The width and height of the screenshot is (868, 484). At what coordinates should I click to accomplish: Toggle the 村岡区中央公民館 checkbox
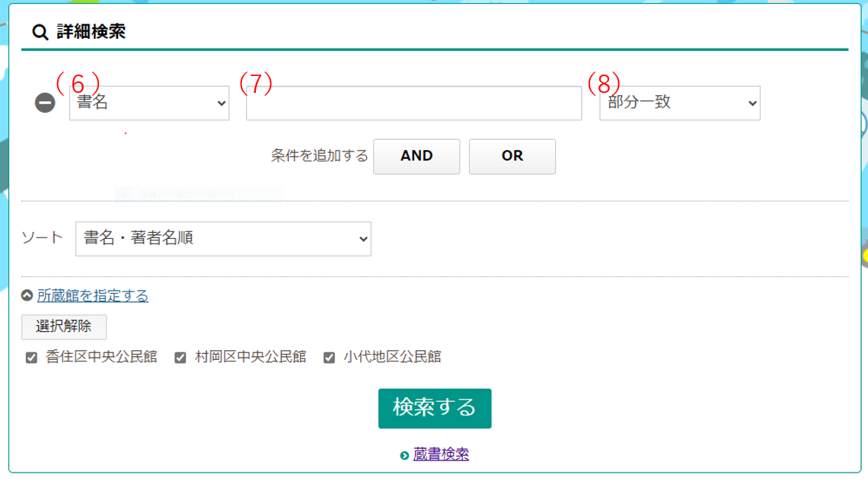[x=180, y=357]
